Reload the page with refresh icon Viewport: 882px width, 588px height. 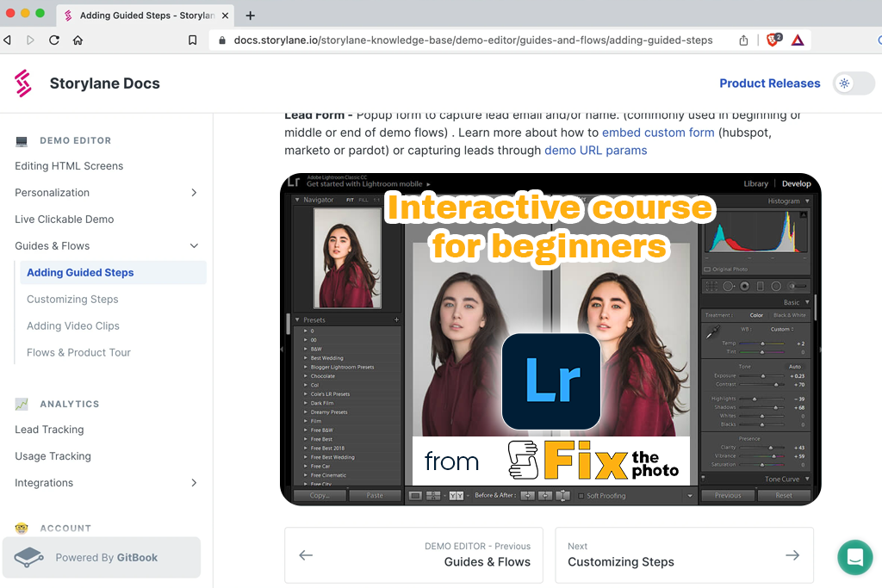click(x=54, y=40)
